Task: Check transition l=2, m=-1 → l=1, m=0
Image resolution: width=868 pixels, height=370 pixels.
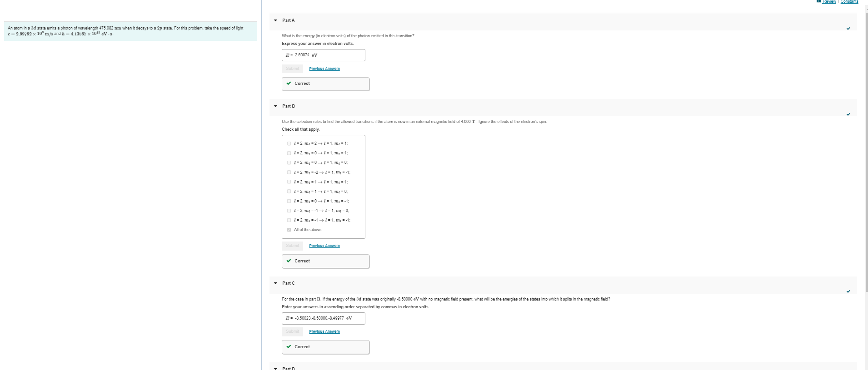Action: 289,211
